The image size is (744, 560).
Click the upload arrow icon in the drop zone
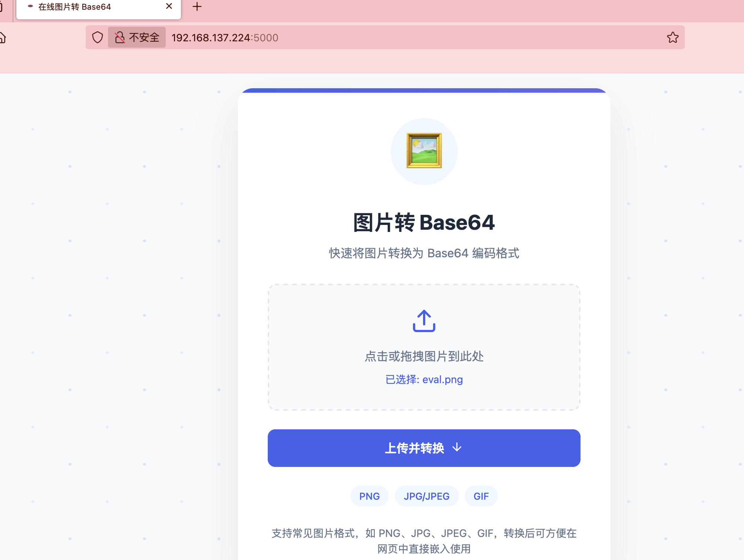424,321
